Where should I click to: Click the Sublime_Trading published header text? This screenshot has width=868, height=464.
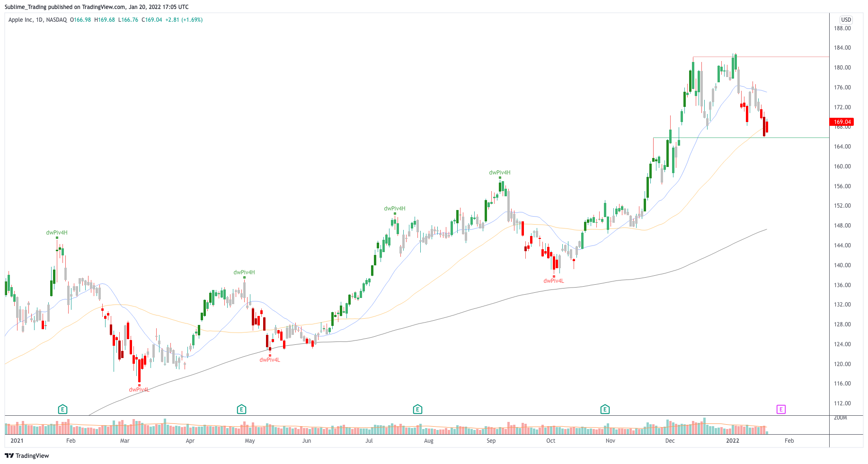(97, 7)
